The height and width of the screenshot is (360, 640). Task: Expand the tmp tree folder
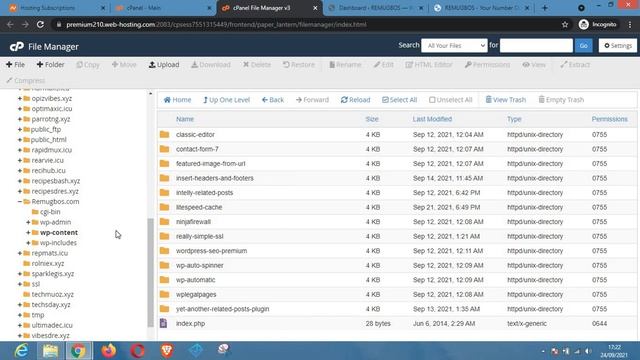pyautogui.click(x=20, y=315)
